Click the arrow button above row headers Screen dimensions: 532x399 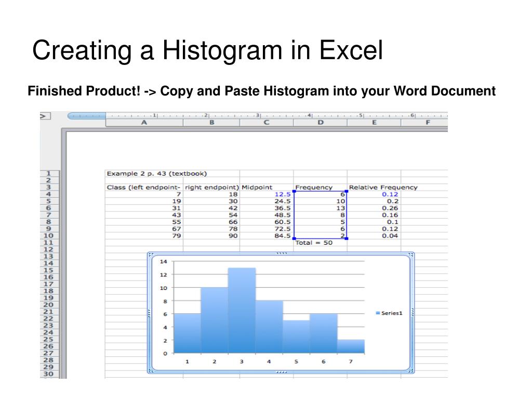[45, 116]
